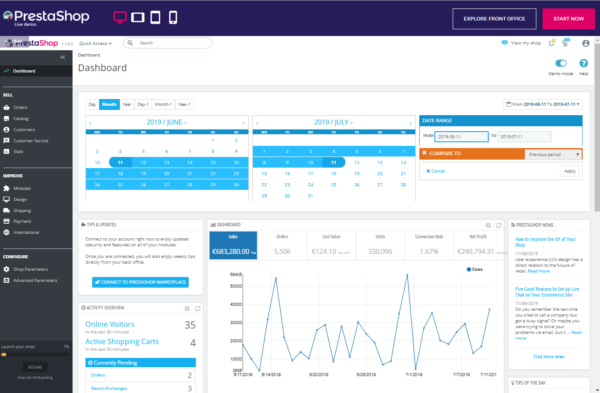600x393 pixels.
Task: Select the Year period tab
Action: point(127,104)
